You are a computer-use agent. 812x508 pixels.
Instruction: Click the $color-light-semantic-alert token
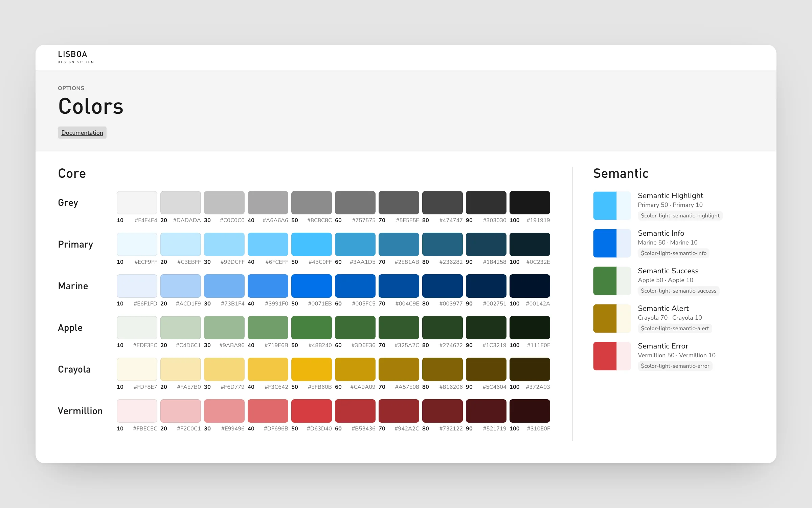coord(675,329)
